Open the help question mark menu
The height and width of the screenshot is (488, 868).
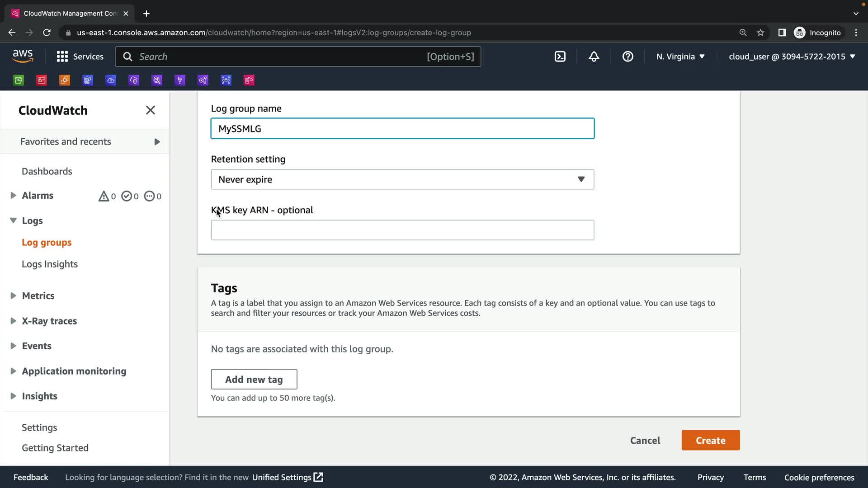pos(627,56)
